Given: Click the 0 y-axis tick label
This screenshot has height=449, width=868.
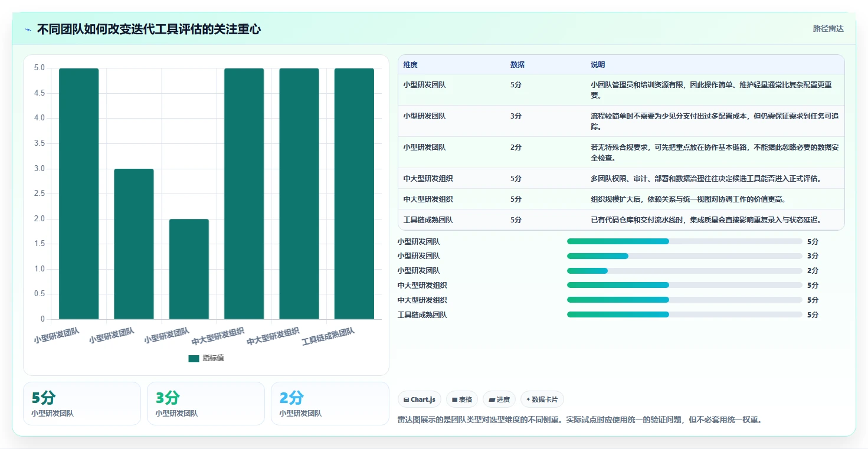Looking at the screenshot, I should pyautogui.click(x=42, y=319).
